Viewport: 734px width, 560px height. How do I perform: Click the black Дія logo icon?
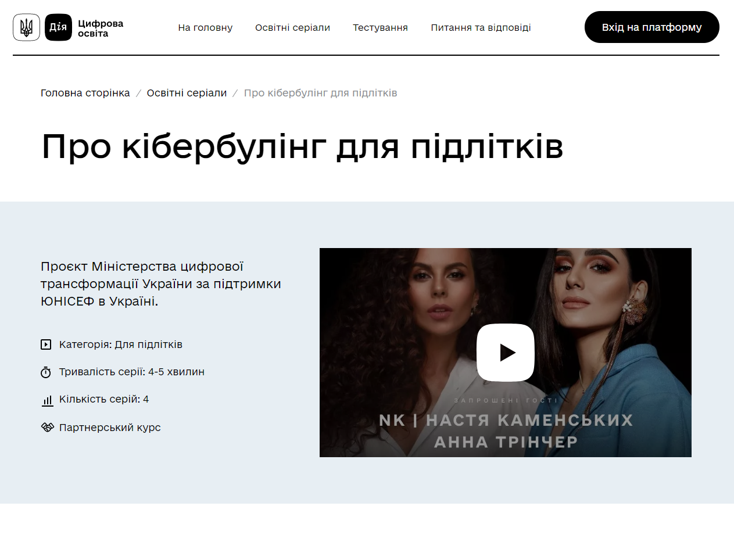(x=58, y=27)
